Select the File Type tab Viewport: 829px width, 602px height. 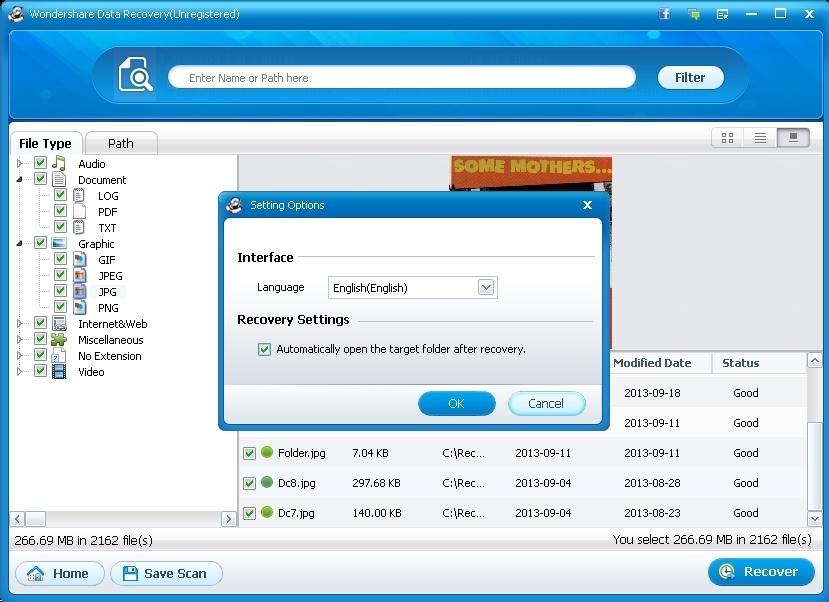coord(46,143)
